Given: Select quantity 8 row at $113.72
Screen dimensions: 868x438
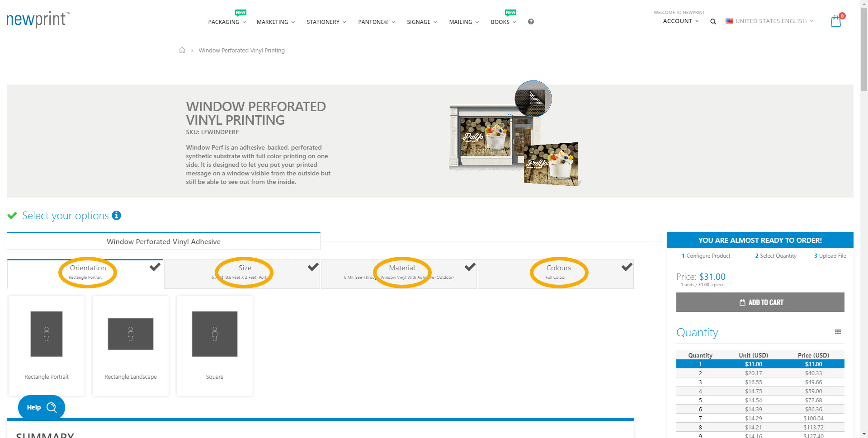Looking at the screenshot, I should [x=760, y=427].
